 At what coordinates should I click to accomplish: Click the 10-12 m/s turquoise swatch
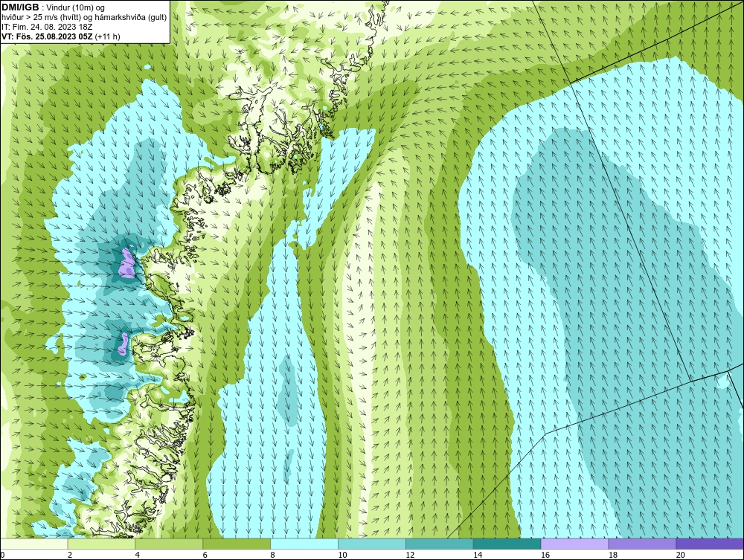click(372, 544)
